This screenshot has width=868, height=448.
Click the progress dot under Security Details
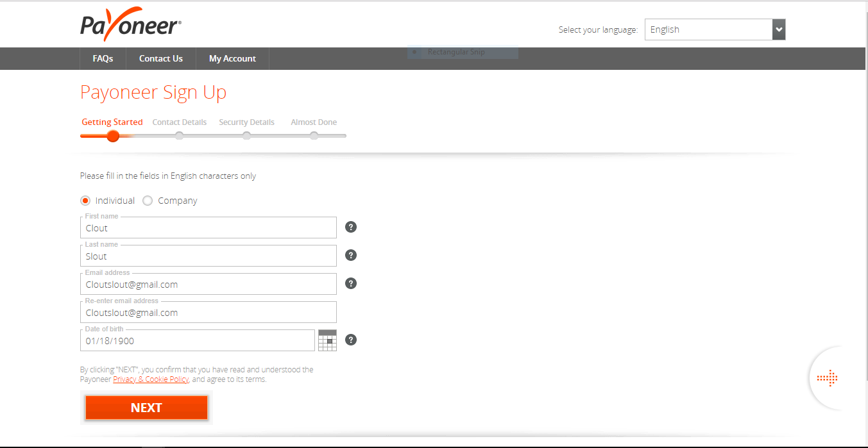point(246,136)
